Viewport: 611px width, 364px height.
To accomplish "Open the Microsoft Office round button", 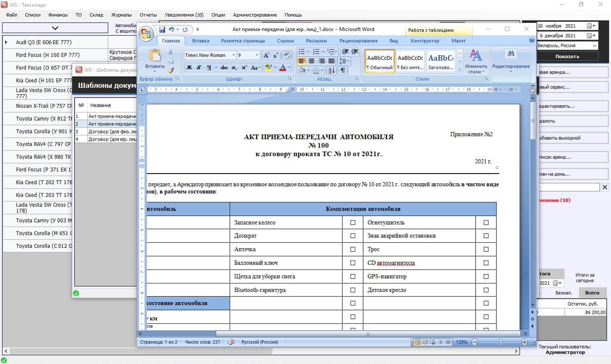I will pyautogui.click(x=146, y=34).
